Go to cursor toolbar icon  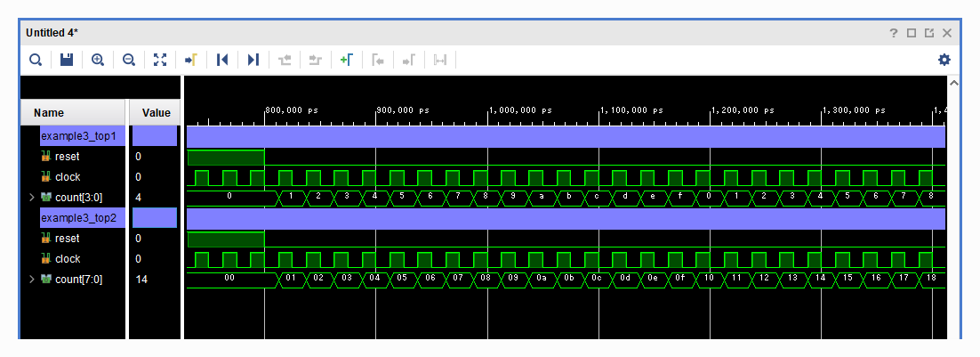(191, 60)
